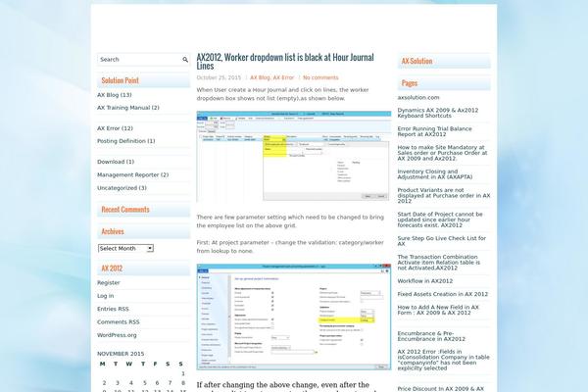Screen dimensions: 588x392
Task: Open the AX Training Manual (2) category
Action: (x=128, y=108)
